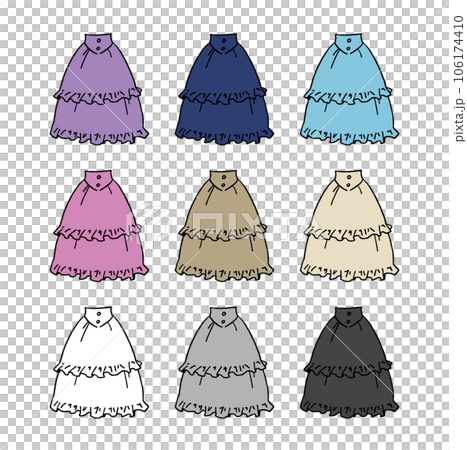Click the dark charcoal skirt

click(349, 362)
